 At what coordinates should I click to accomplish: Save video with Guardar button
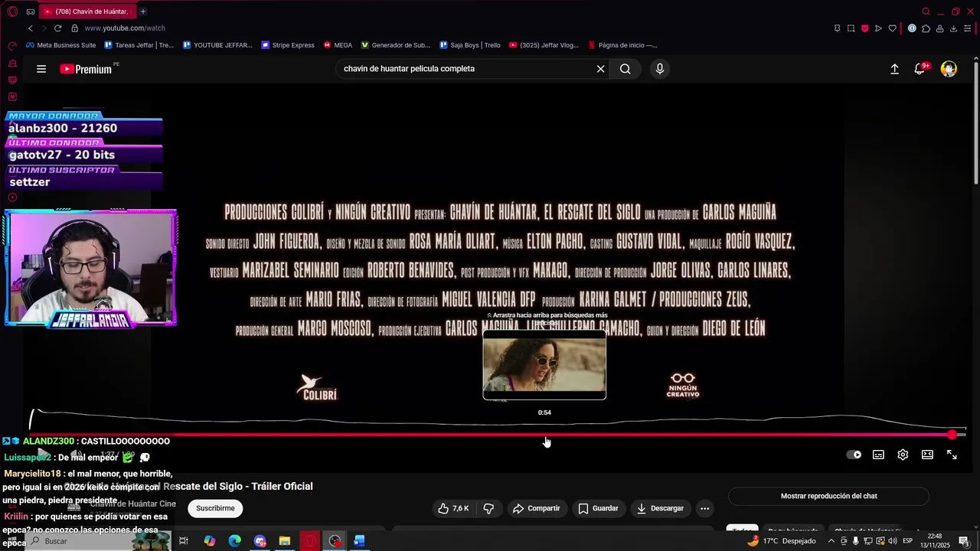click(598, 508)
